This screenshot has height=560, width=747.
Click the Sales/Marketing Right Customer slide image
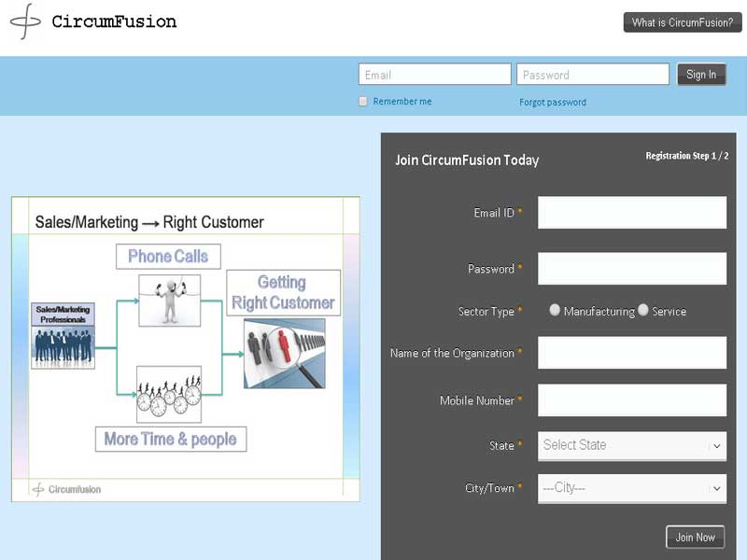185,348
